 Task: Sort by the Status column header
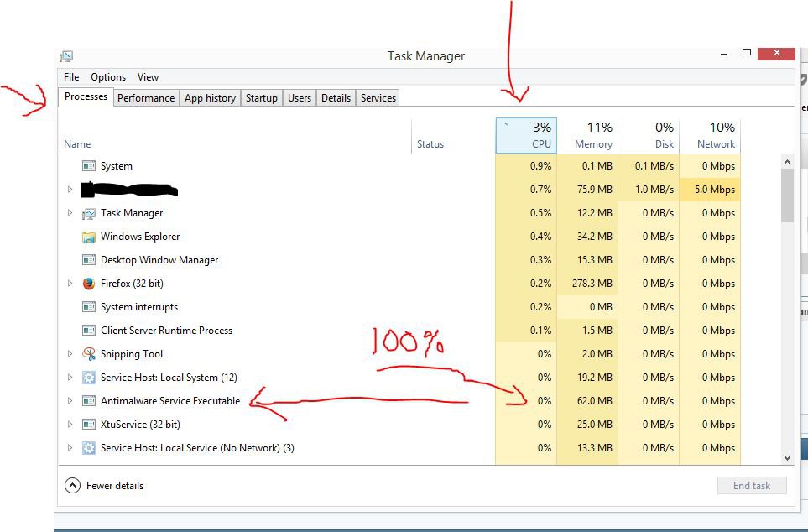point(453,136)
